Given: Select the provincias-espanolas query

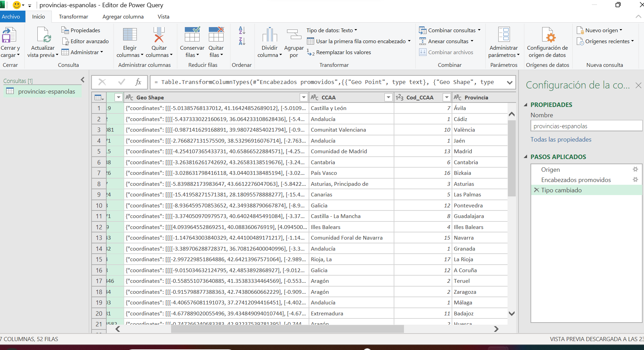Looking at the screenshot, I should pos(42,92).
